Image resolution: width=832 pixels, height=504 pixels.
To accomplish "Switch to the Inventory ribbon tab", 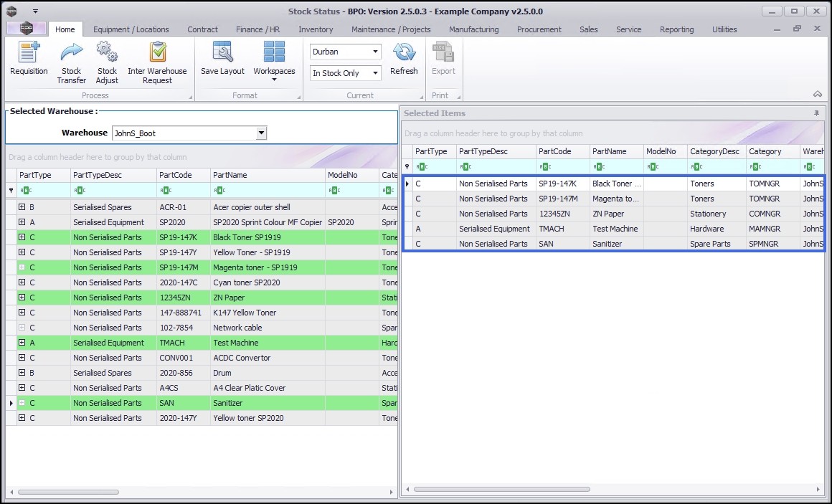I will tap(316, 29).
